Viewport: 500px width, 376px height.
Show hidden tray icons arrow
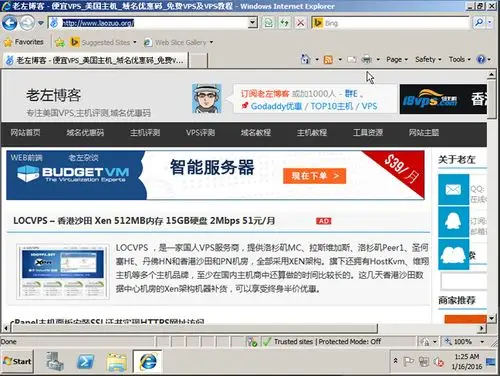pyautogui.click(x=396, y=361)
